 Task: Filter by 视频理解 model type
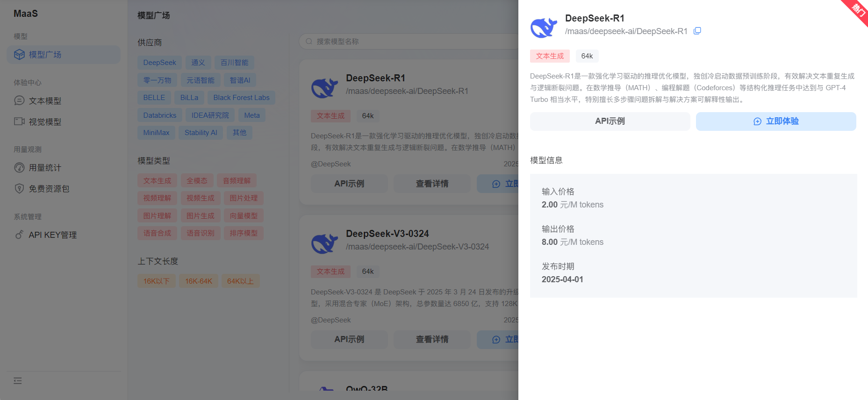pos(157,198)
